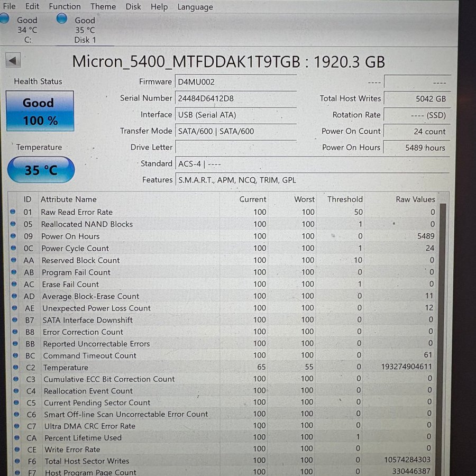
Task: Click the previous disk arrow button
Action: pyautogui.click(x=13, y=60)
